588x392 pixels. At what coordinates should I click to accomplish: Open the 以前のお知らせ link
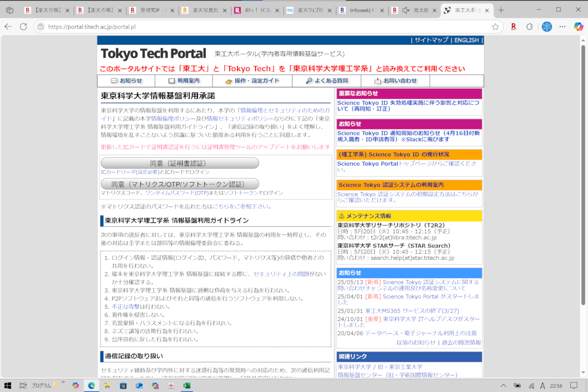416,343
